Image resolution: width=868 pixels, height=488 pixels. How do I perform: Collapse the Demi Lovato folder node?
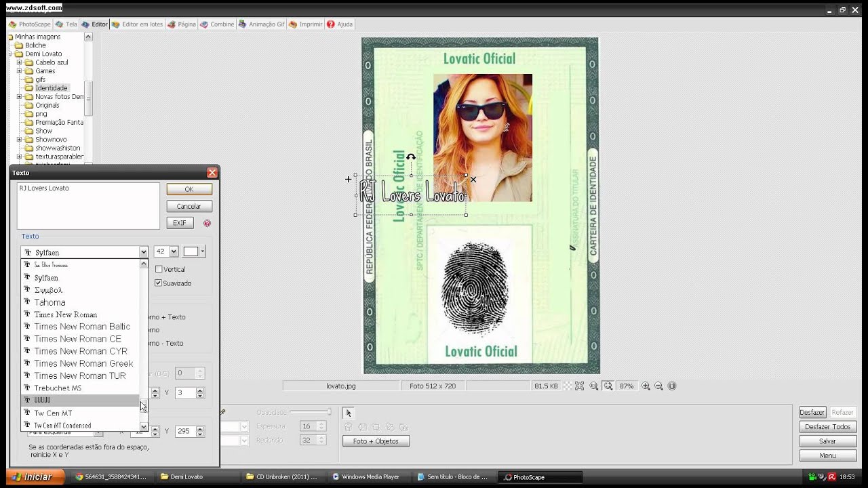click(10, 54)
